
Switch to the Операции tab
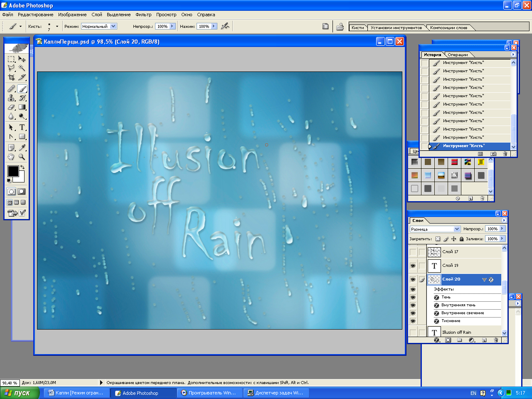pos(458,54)
